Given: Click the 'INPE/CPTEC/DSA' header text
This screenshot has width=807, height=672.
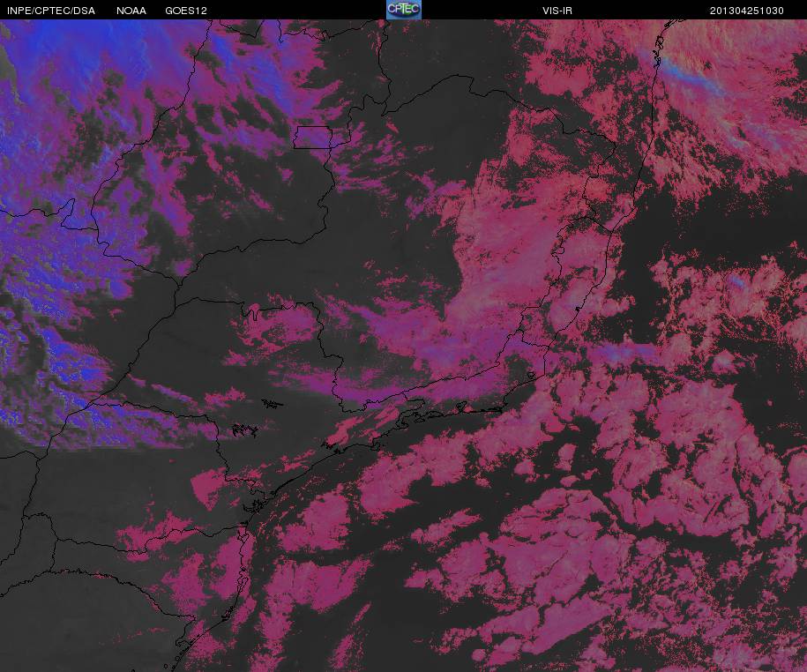Looking at the screenshot, I should coord(51,11).
